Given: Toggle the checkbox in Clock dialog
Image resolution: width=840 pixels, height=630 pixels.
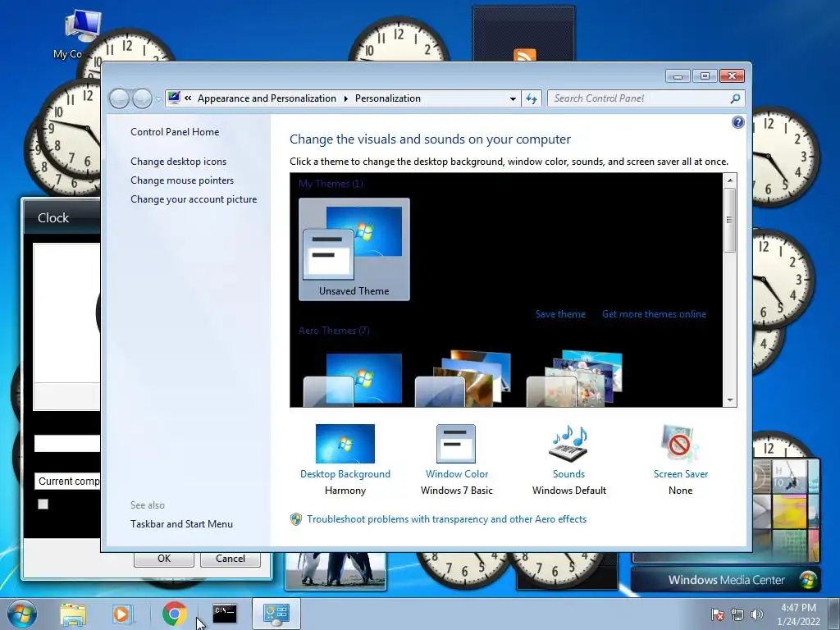Looking at the screenshot, I should 43,504.
